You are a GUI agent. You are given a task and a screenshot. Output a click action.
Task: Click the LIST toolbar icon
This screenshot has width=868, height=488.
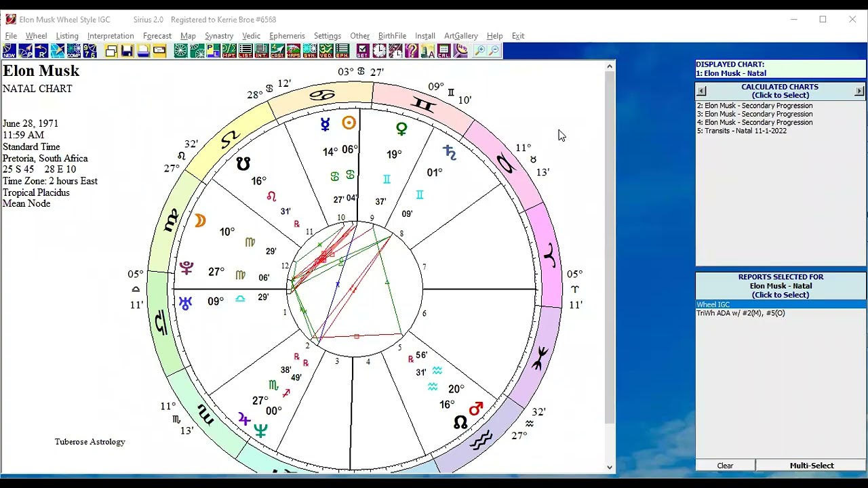(x=245, y=50)
